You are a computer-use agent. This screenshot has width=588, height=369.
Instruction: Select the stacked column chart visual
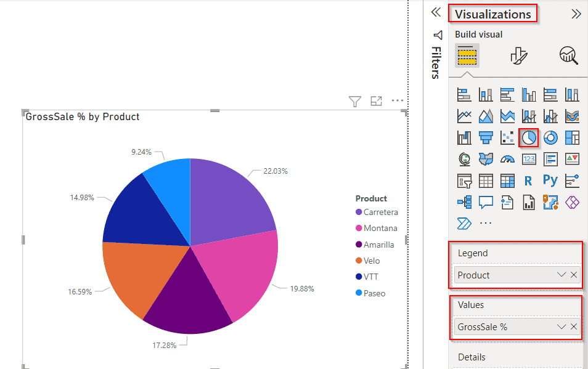tap(486, 95)
